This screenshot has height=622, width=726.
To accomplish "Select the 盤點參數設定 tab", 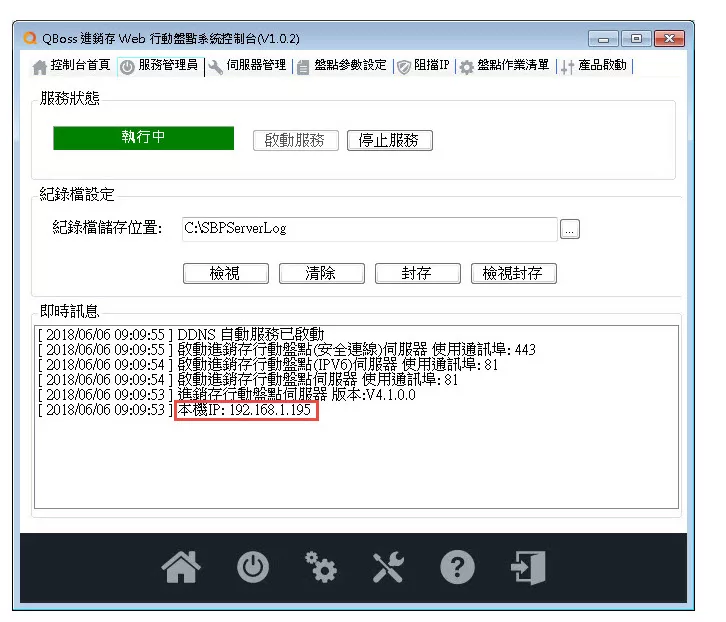I will pyautogui.click(x=342, y=66).
